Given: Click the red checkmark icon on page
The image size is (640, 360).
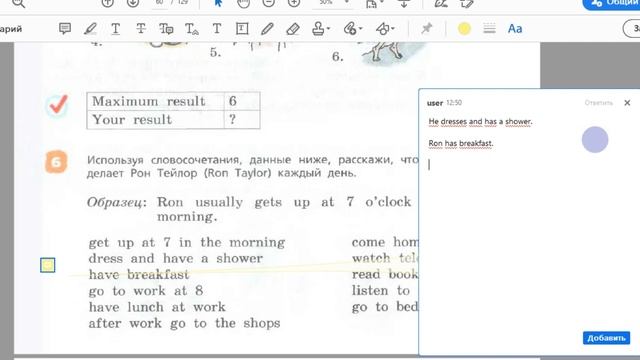Looking at the screenshot, I should coord(58,105).
